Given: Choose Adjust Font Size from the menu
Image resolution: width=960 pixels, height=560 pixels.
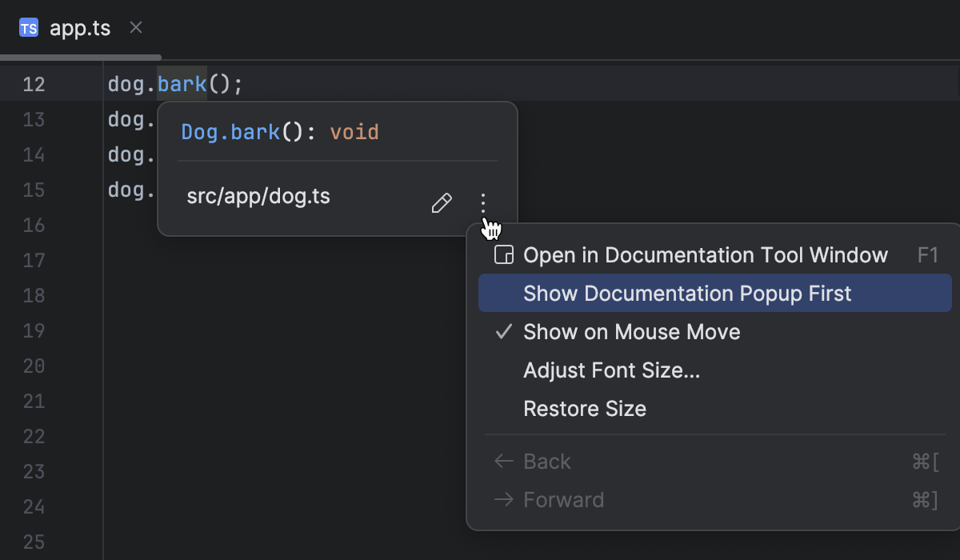Looking at the screenshot, I should pos(612,370).
